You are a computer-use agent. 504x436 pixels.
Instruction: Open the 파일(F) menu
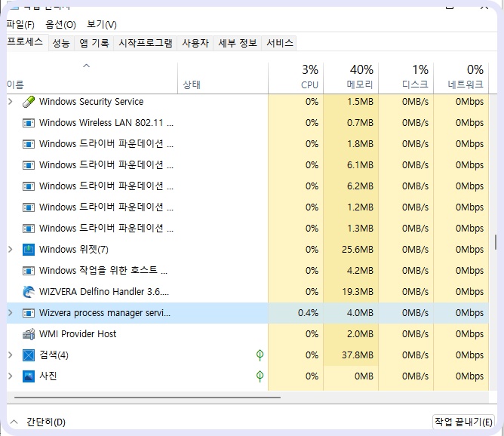pos(20,25)
